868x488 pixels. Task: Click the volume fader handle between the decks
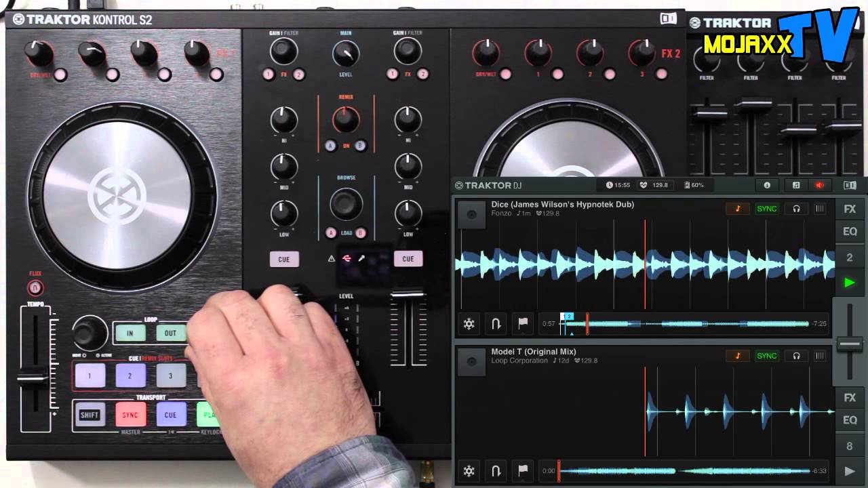tap(850, 344)
